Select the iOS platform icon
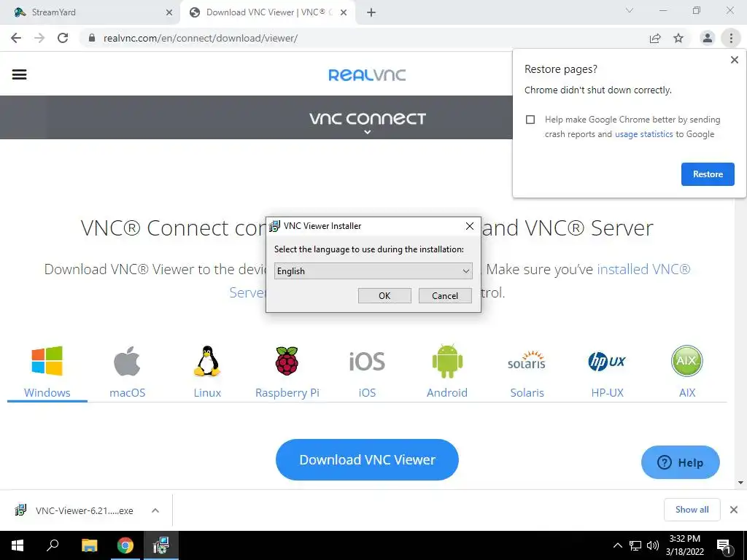This screenshot has width=747, height=560. coord(367,362)
